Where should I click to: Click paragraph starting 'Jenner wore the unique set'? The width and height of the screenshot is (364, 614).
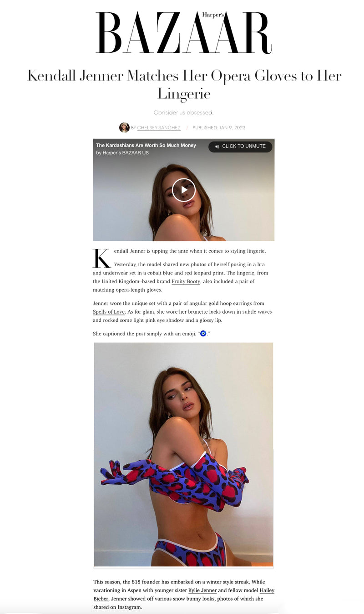pos(182,312)
